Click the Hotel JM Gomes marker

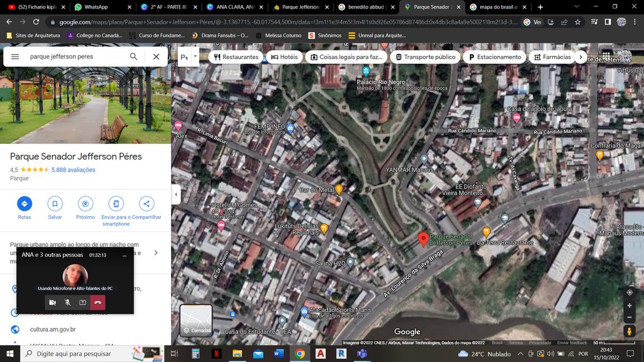221,225
